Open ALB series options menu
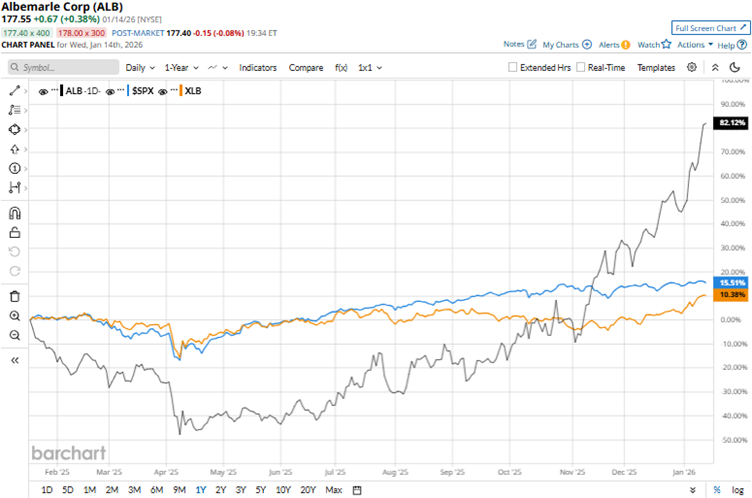 click(x=54, y=89)
